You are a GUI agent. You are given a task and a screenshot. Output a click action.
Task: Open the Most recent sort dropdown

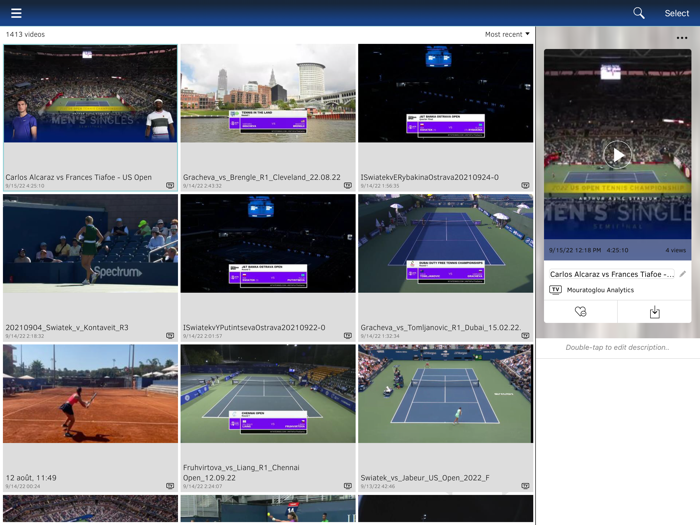[x=507, y=34]
